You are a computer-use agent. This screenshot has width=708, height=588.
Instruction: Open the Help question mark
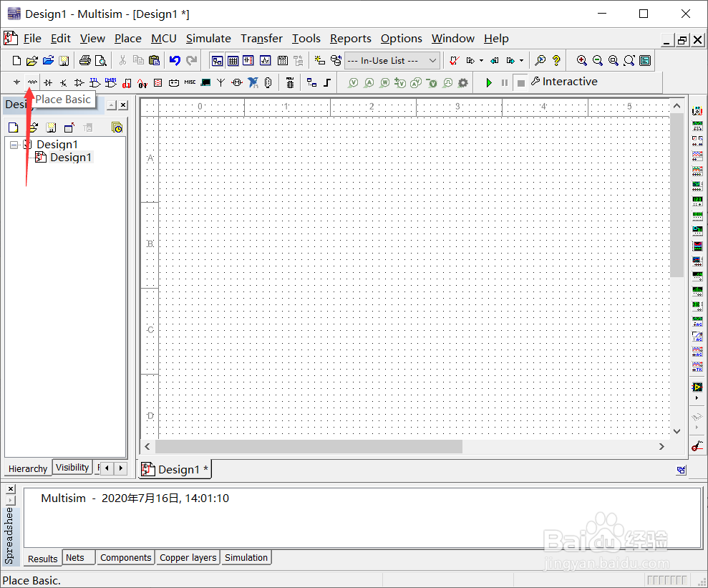point(556,60)
